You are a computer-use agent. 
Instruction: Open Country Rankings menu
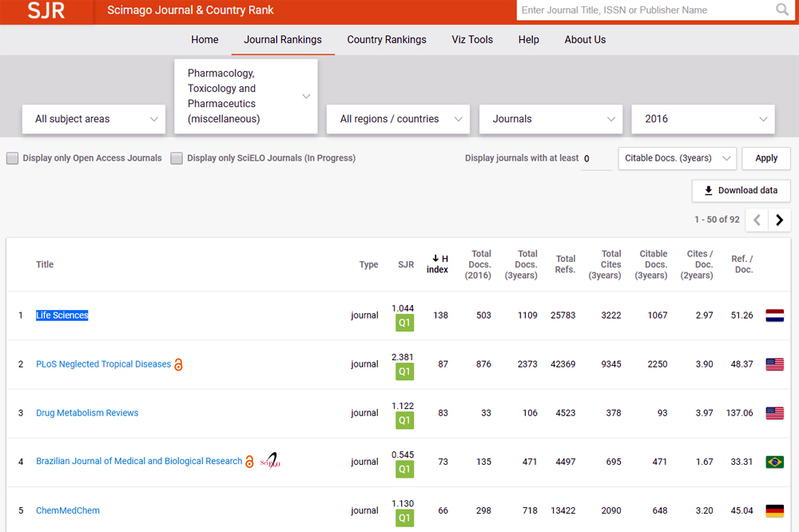click(x=387, y=40)
